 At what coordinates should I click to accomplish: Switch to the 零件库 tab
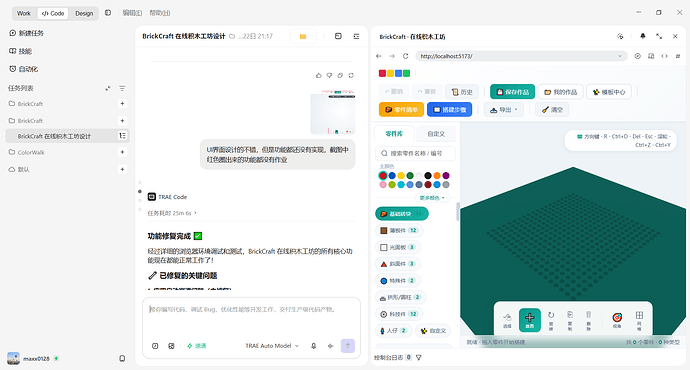[x=394, y=134]
